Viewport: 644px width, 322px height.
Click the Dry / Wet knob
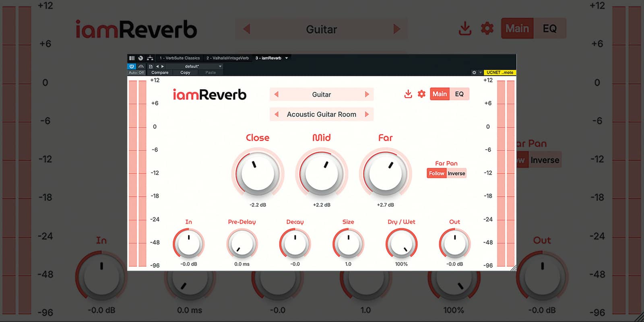[401, 244]
